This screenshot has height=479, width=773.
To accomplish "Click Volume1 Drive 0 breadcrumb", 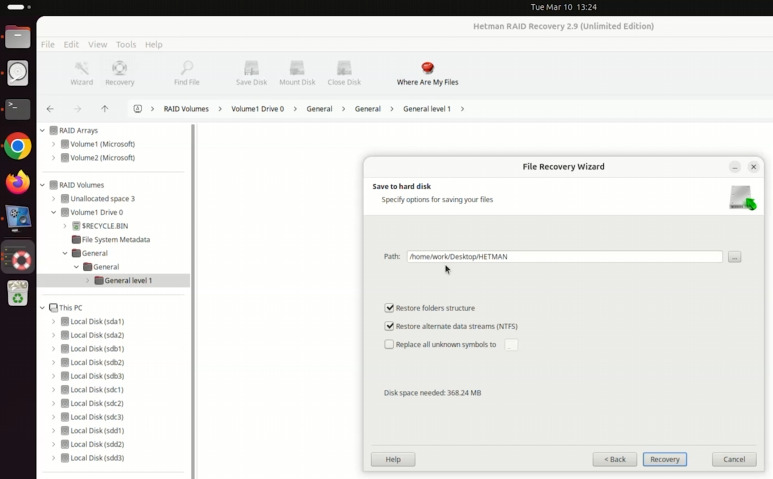I will tap(257, 109).
